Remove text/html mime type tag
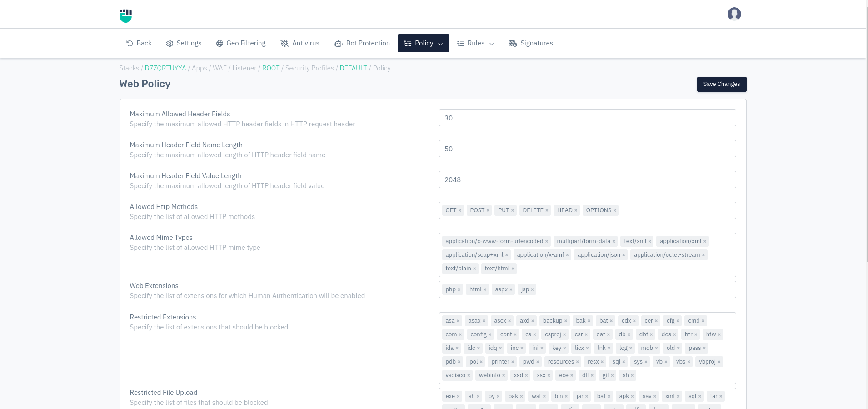 (513, 269)
